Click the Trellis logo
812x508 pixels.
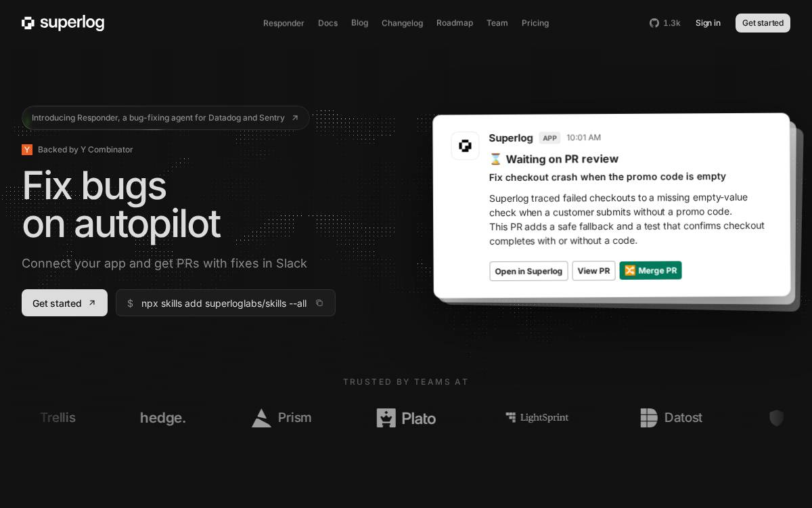pyautogui.click(x=58, y=418)
